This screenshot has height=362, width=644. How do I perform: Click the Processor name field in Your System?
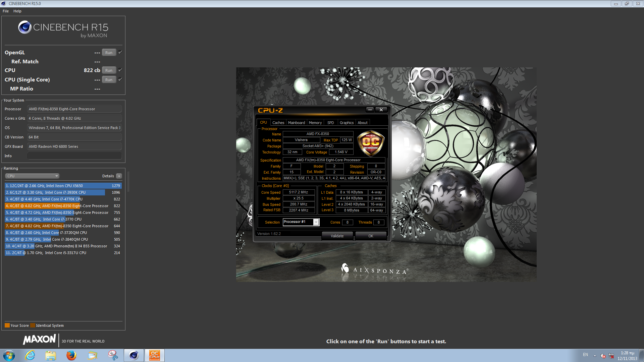74,109
